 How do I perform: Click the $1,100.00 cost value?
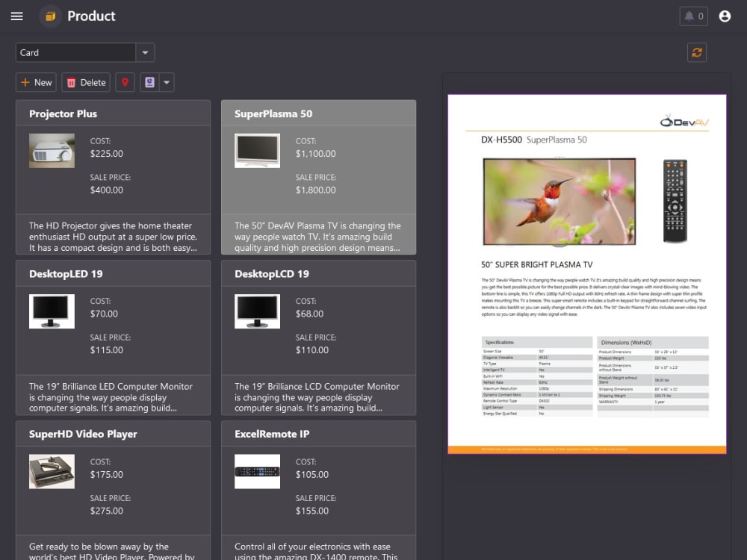[315, 154]
